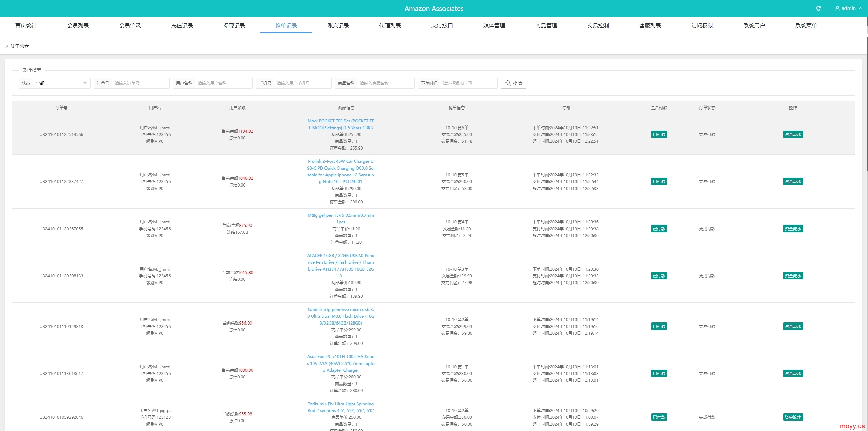The height and width of the screenshot is (431, 868).
Task: Select the 抢单记录 tab
Action: pyautogui.click(x=286, y=25)
